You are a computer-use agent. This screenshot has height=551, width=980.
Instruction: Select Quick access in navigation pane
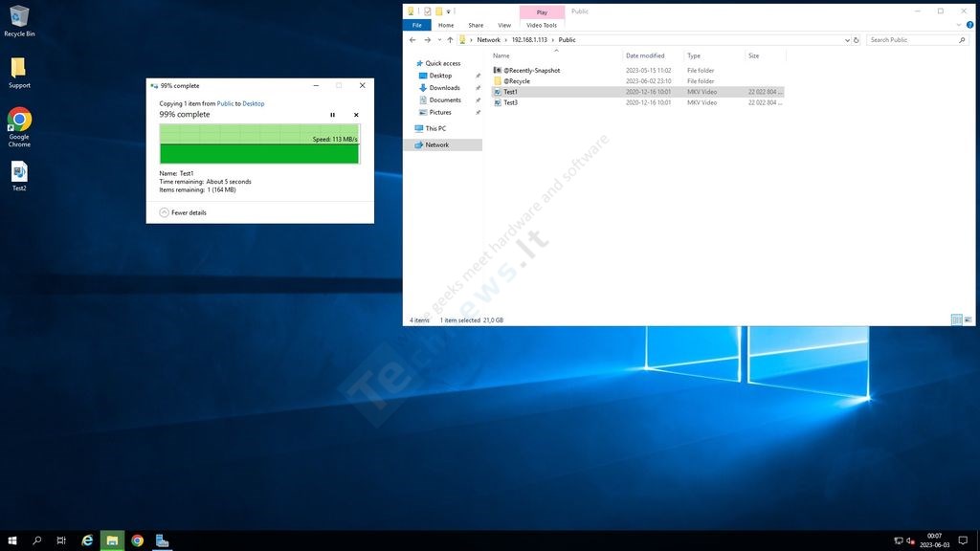coord(442,63)
